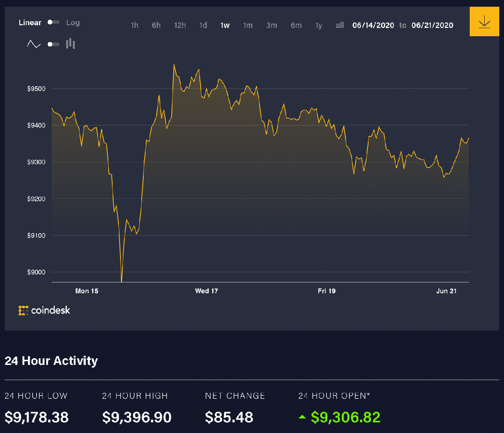
Task: Select the candlestick bar chart icon
Action: tap(70, 44)
